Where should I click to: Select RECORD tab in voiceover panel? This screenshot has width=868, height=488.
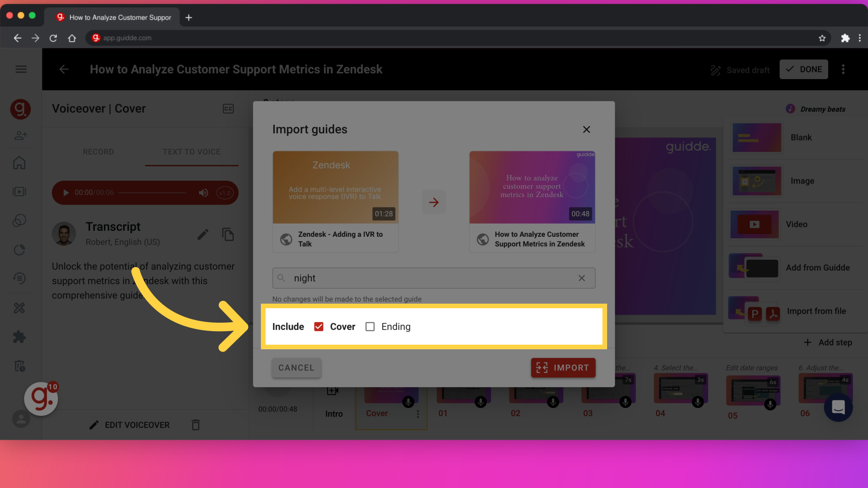coord(99,151)
